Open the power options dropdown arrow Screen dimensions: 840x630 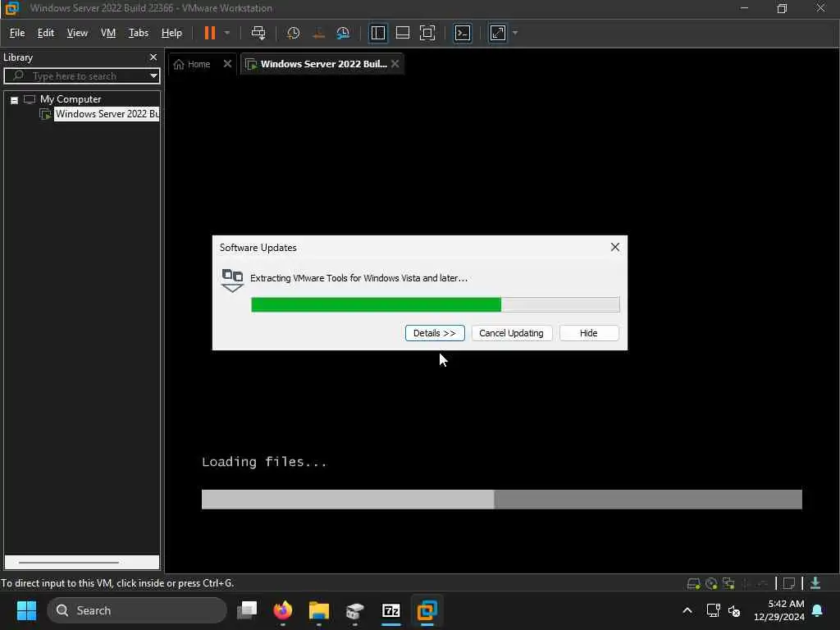tap(227, 33)
